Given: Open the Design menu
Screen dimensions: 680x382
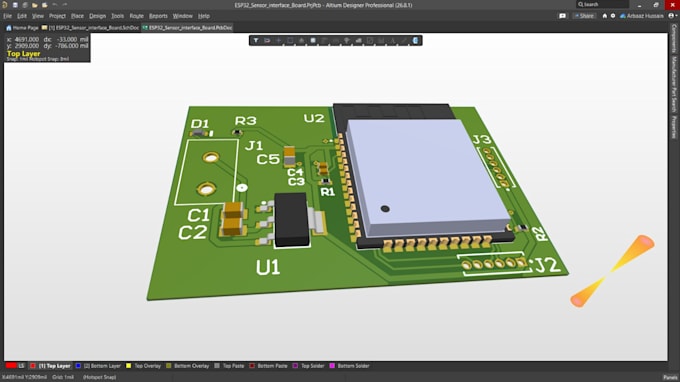Looking at the screenshot, I should (97, 16).
